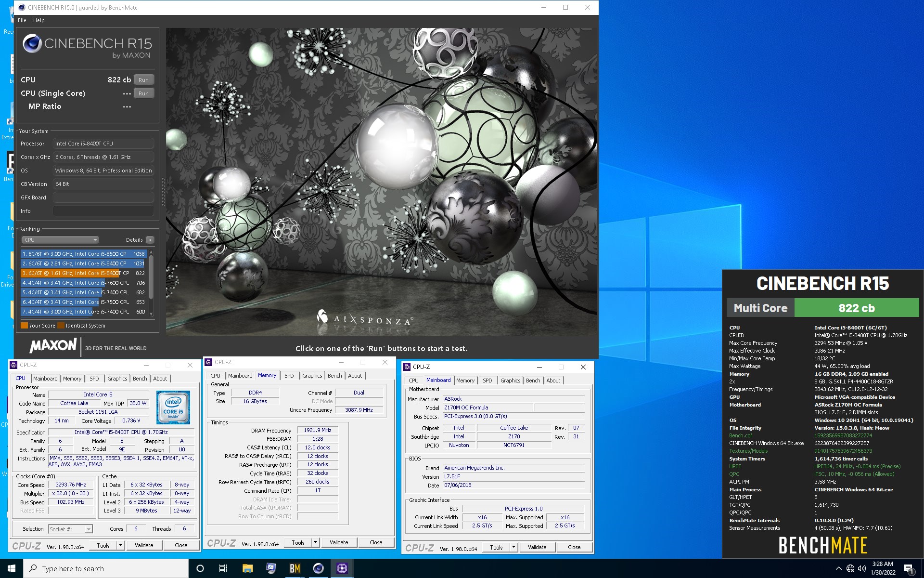
Task: Click the Cinebench R15 logo icon
Action: (x=32, y=44)
